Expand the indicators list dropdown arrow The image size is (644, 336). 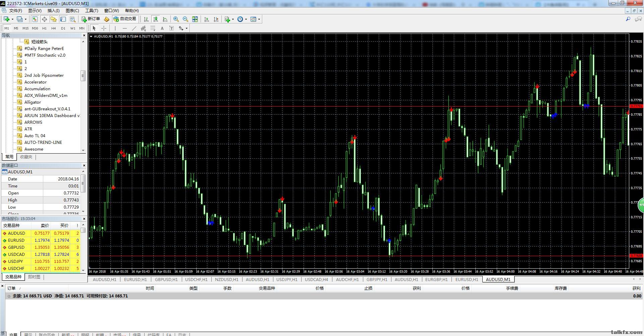[x=233, y=19]
